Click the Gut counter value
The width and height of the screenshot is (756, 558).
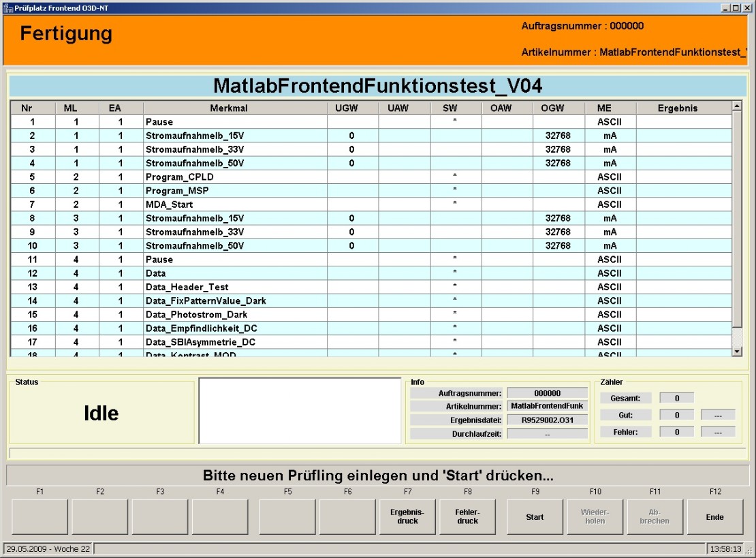point(677,415)
